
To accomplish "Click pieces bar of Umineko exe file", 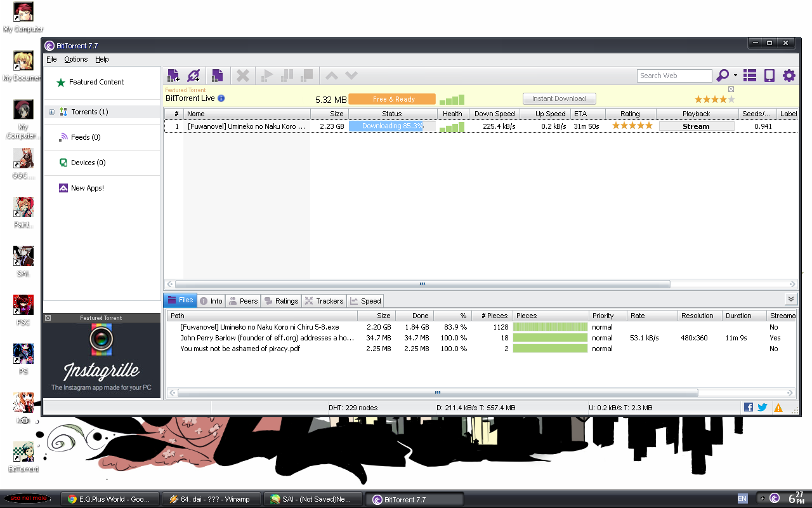I will click(x=550, y=327).
